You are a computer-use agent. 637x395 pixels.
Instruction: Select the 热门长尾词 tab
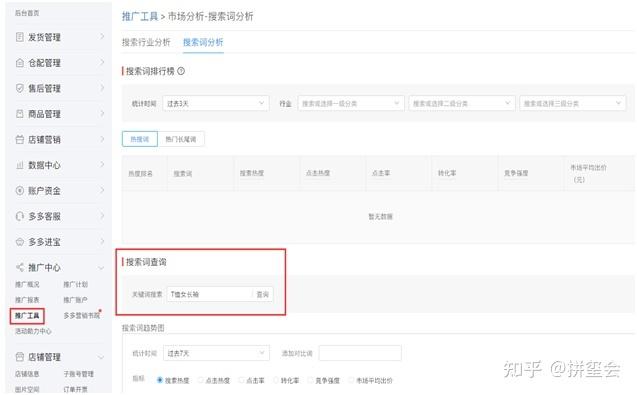[181, 139]
